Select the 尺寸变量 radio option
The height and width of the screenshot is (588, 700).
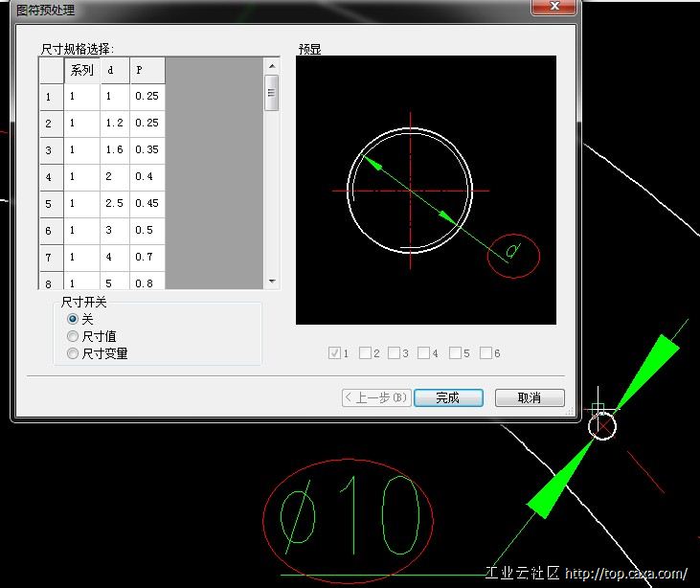[73, 353]
